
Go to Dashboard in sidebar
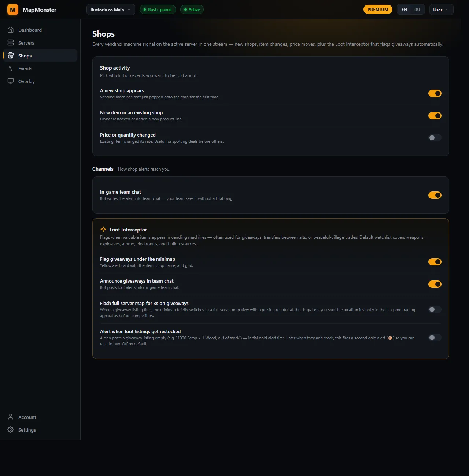(x=40, y=30)
